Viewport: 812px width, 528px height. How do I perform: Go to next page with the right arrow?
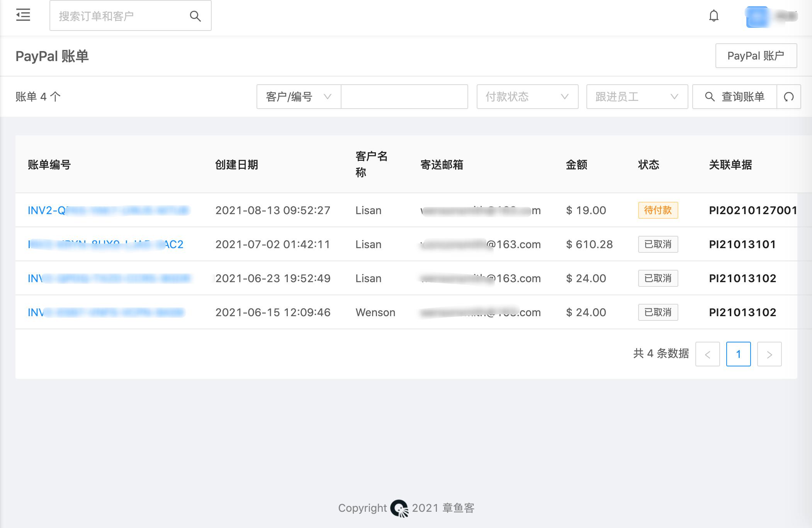click(769, 354)
